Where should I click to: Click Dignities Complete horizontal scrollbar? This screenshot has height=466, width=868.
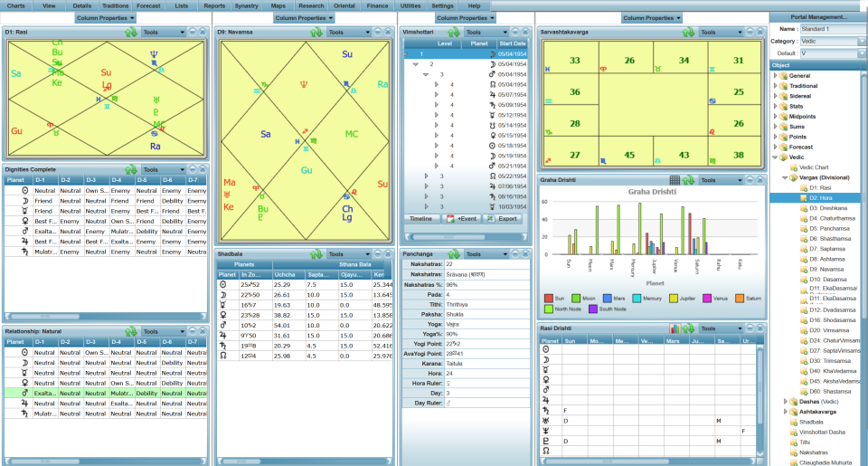coord(105,317)
